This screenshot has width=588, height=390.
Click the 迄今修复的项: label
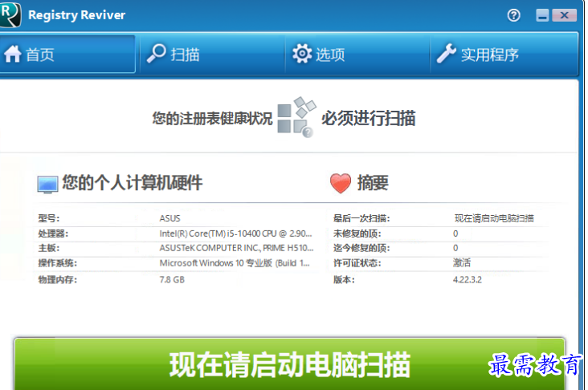click(x=361, y=248)
